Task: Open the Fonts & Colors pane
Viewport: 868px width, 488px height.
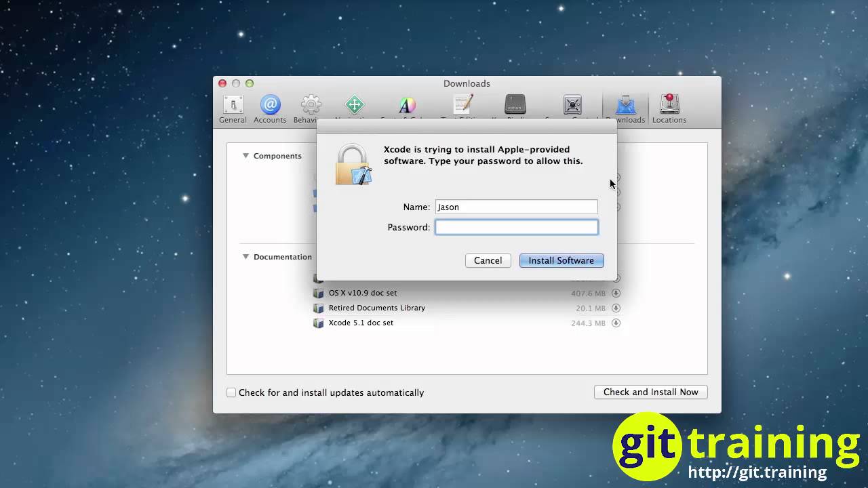Action: pos(406,105)
